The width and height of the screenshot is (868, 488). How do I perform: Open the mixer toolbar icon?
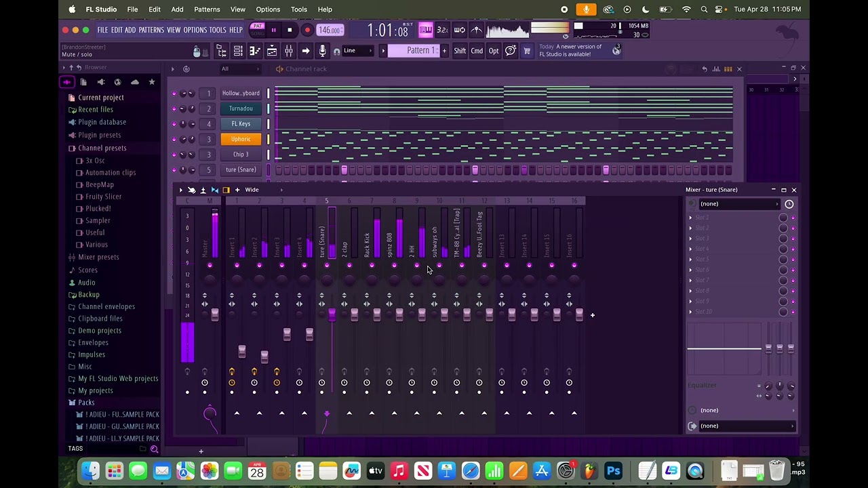coord(289,51)
